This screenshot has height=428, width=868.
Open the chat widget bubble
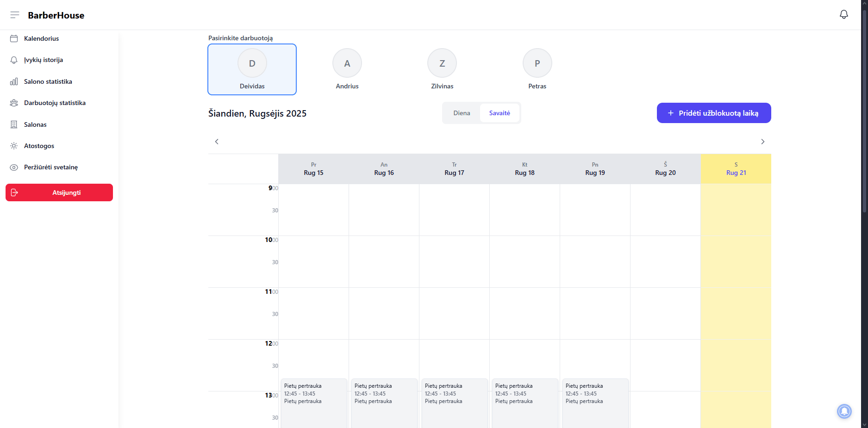(844, 411)
